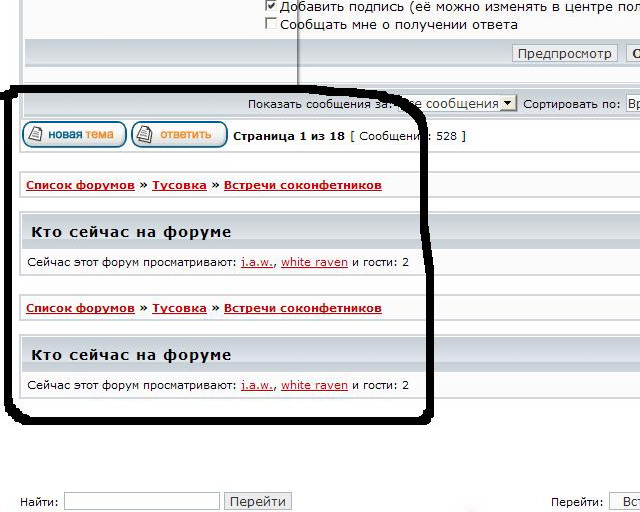
Task: Expand the 'Сортировать по' dropdown
Action: point(632,103)
